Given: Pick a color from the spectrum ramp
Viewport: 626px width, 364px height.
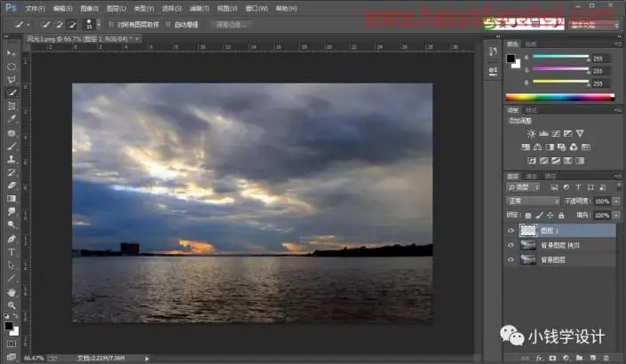Looking at the screenshot, I should pos(559,98).
